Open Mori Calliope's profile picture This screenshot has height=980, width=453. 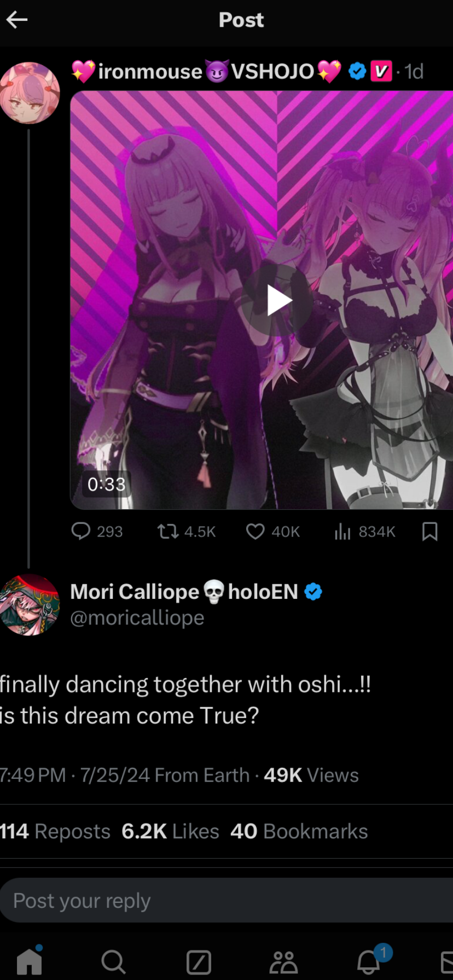(30, 605)
